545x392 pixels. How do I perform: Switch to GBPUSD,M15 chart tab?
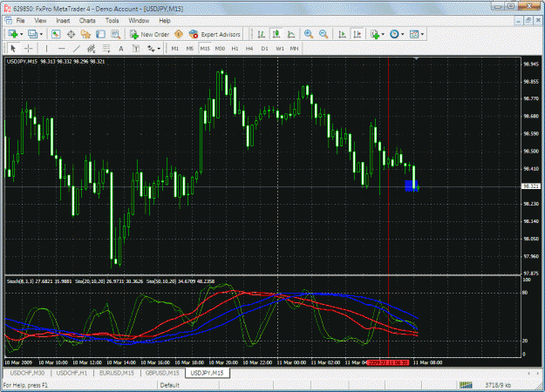(x=162, y=373)
